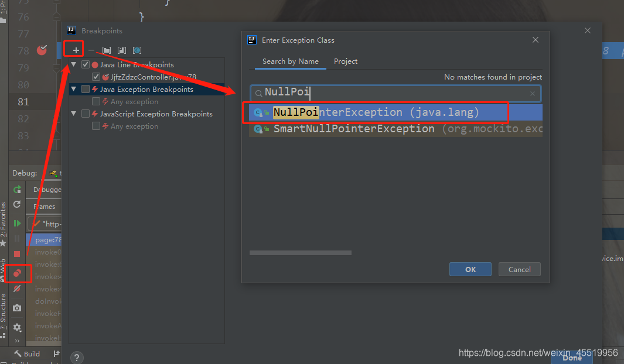The image size is (624, 364).
Task: Confirm exception class with OK
Action: tap(470, 269)
